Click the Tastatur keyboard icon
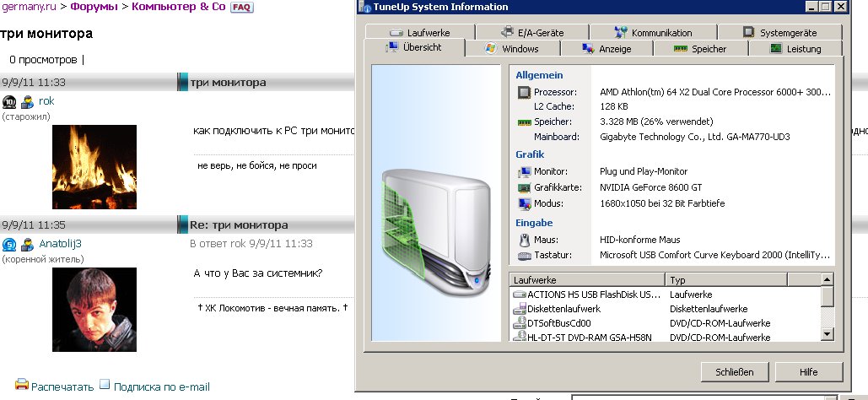This screenshot has width=868, height=400. (524, 256)
